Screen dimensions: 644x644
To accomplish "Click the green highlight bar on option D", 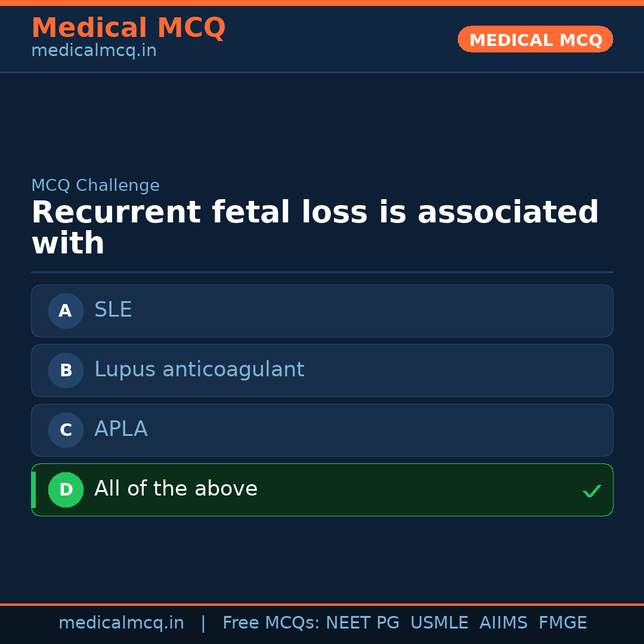I will 33,490.
